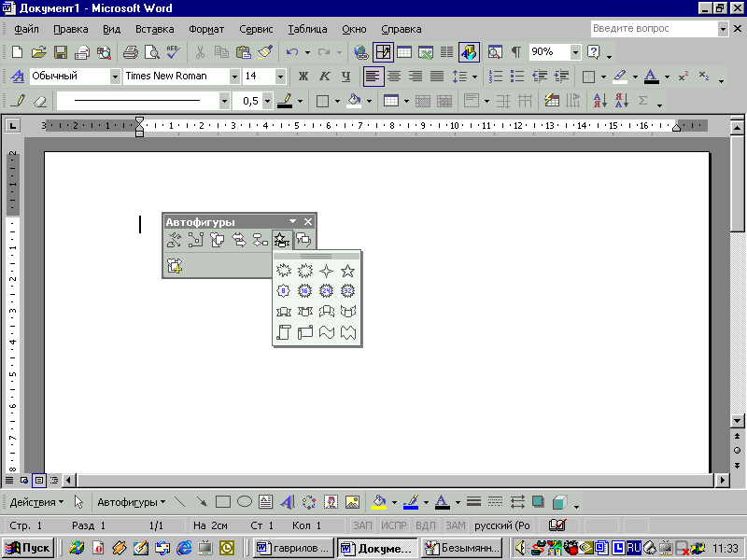Insert WordArt from drawing toolbar
747x560 pixels.
click(x=288, y=502)
